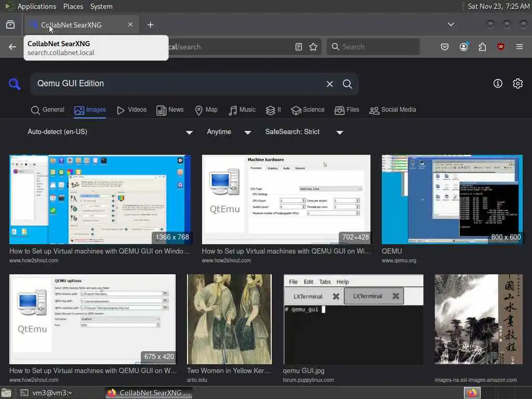Open the 800 x 600 QEMU thumbnail
This screenshot has width=532, height=399.
point(452,199)
